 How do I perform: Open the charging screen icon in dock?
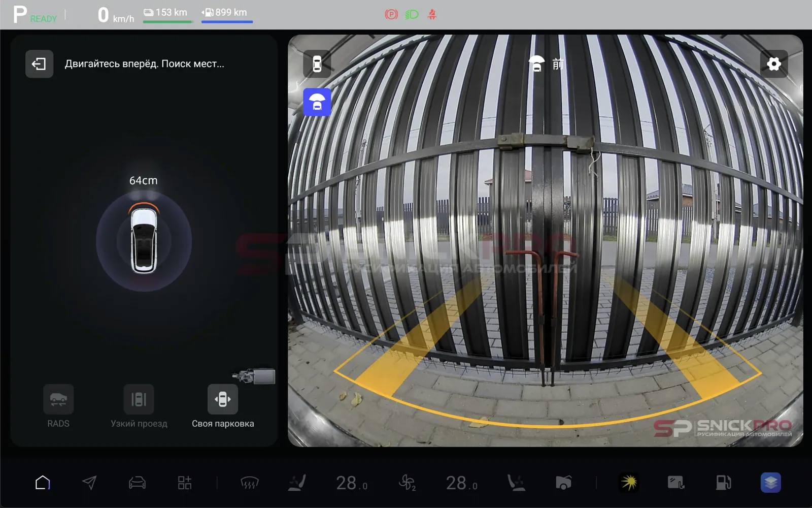pos(676,483)
